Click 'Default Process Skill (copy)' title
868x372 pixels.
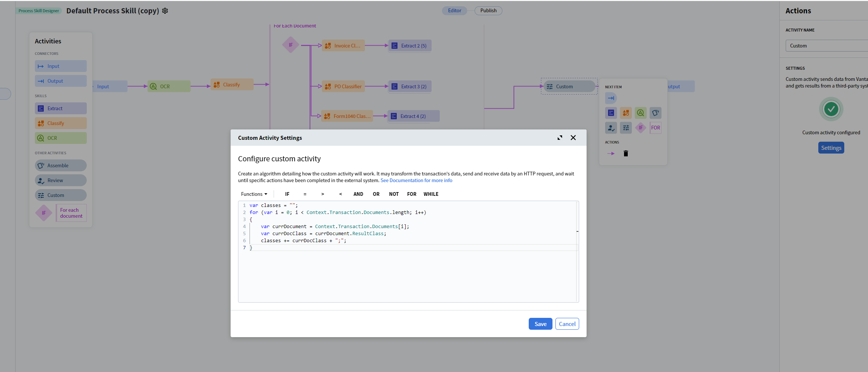click(x=113, y=11)
